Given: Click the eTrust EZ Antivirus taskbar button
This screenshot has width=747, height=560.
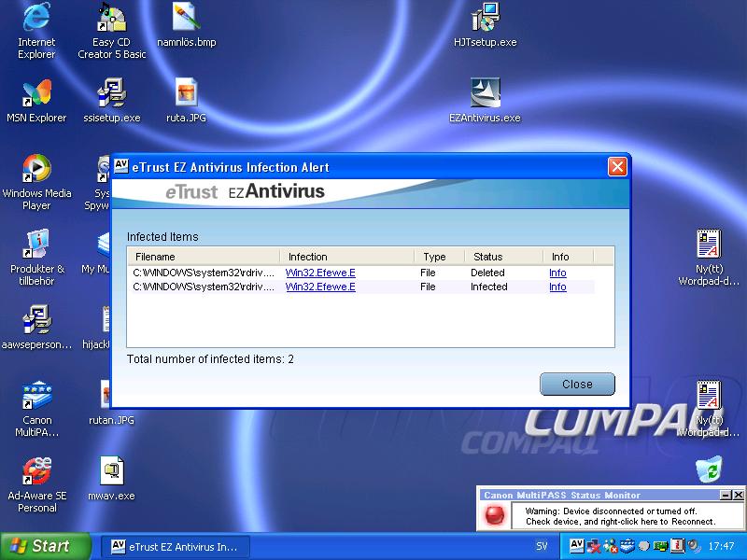Looking at the screenshot, I should 175,546.
